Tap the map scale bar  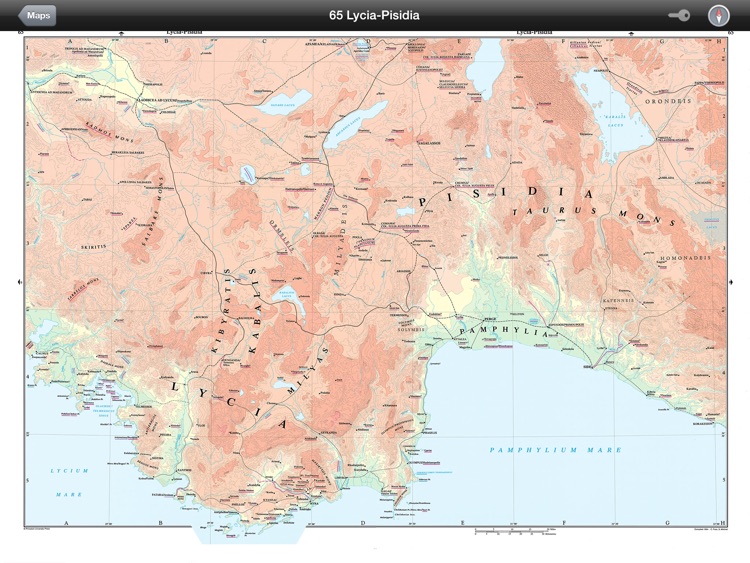point(515,531)
